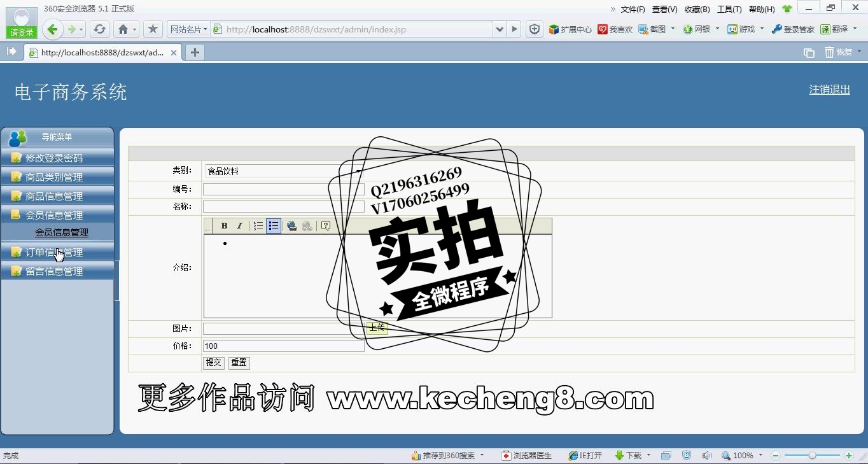This screenshot has height=464, width=868.
Task: Open the 收藏(B) menu
Action: [x=697, y=9]
